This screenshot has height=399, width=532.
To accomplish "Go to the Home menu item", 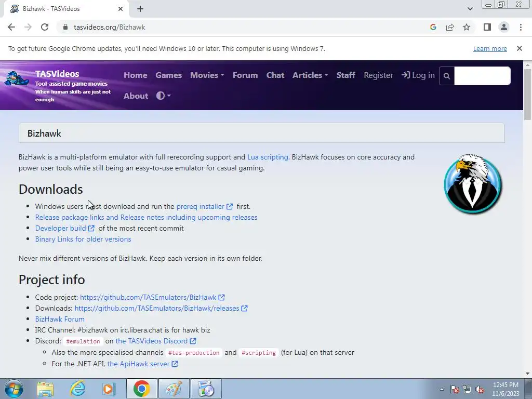I will (x=136, y=75).
